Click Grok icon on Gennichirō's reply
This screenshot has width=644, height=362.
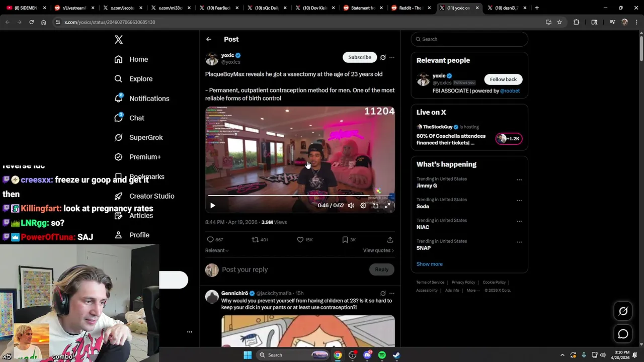383,293
